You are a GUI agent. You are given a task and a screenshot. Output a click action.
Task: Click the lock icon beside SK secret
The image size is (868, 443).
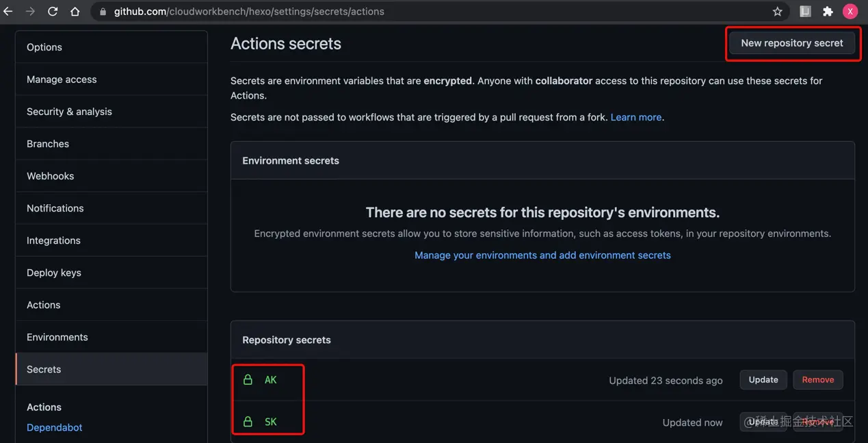[248, 422]
